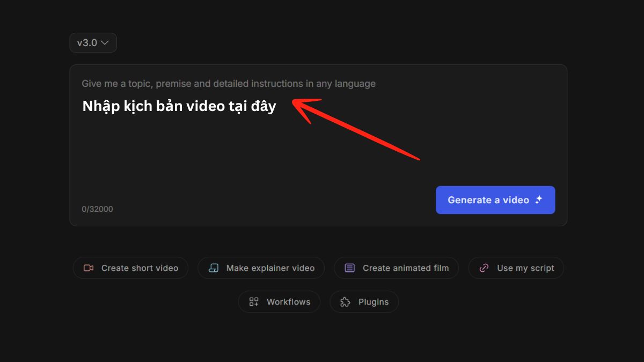Select Make explainer video
Image resolution: width=644 pixels, height=362 pixels.
point(261,268)
